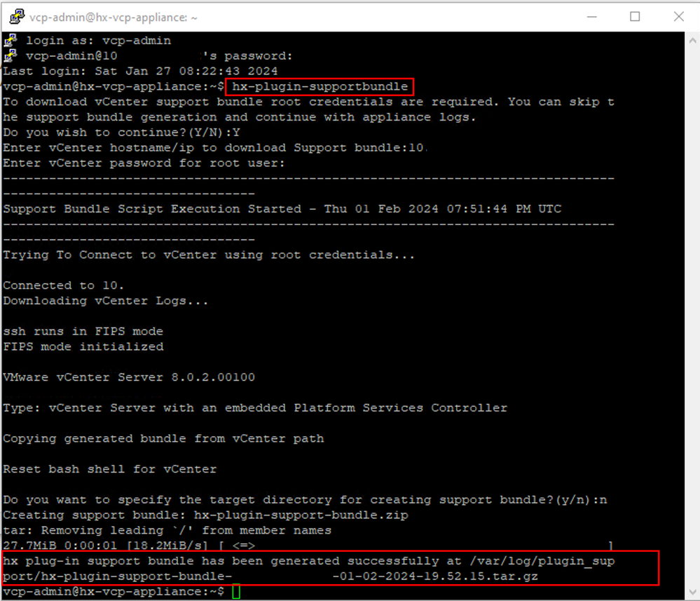Image resolution: width=700 pixels, height=601 pixels.
Task: Click 'Enter vCenter password for root user:' line
Action: point(144,163)
